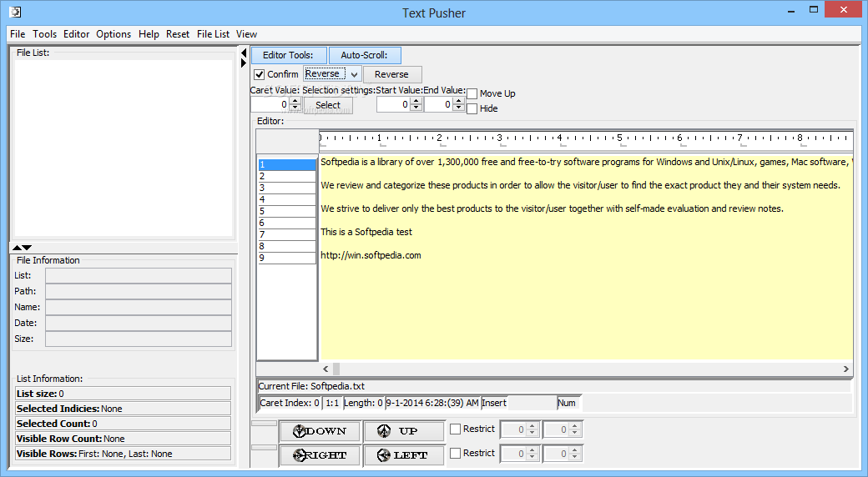This screenshot has width=868, height=477.
Task: Click editor horizontal scrollbar right arrow
Action: pyautogui.click(x=845, y=369)
